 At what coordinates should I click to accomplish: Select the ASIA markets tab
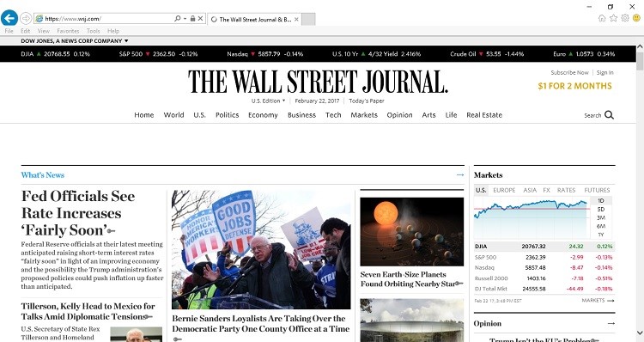point(530,190)
